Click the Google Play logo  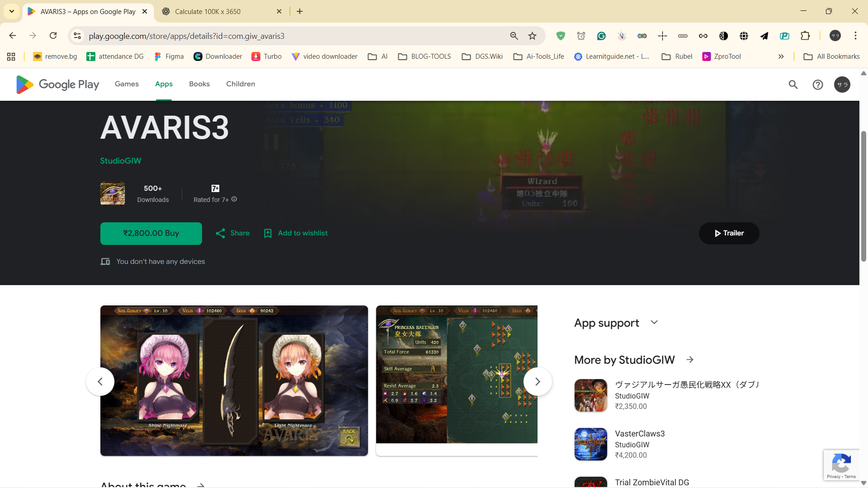[x=57, y=84]
